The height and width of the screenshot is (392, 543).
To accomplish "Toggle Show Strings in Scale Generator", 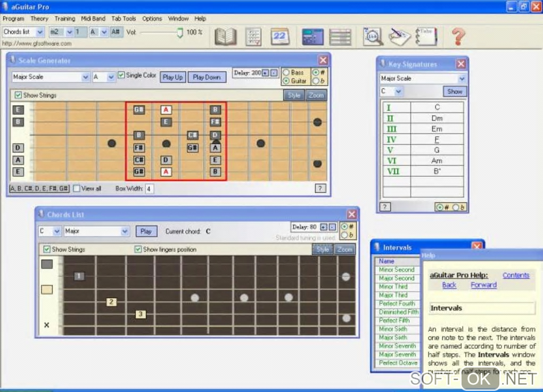I will (x=18, y=95).
